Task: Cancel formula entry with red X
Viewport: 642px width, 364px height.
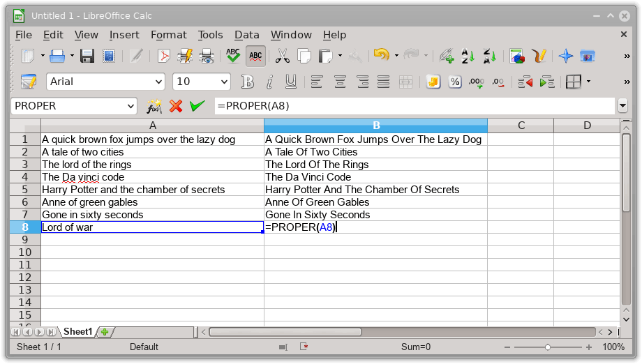Action: pos(176,106)
